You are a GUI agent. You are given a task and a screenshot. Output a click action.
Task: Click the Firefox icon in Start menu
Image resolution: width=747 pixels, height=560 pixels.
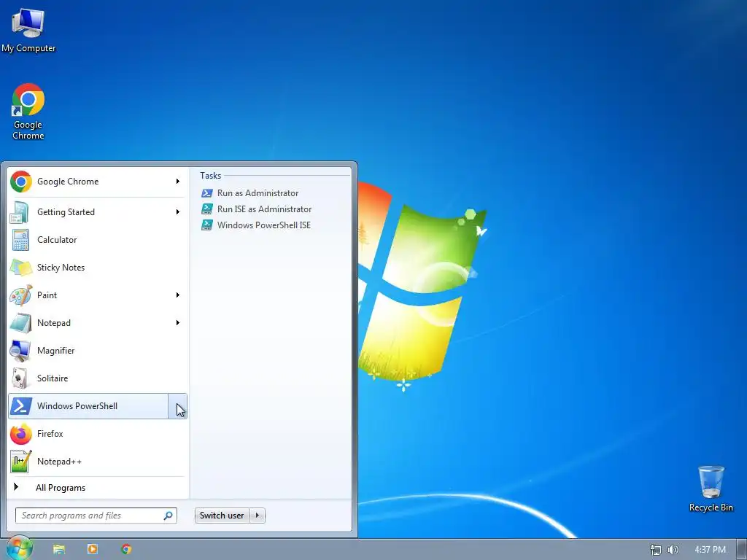point(21,434)
